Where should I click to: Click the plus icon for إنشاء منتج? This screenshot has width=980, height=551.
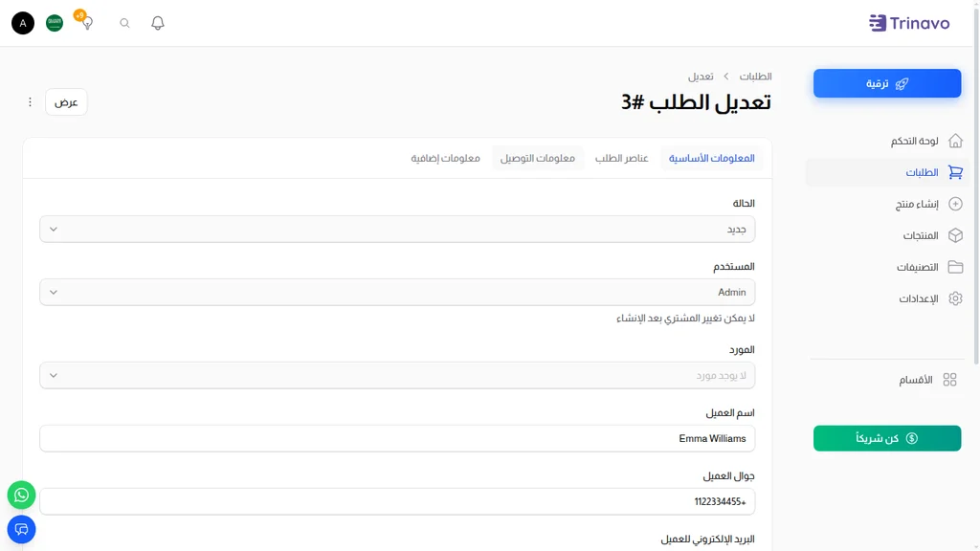point(955,205)
